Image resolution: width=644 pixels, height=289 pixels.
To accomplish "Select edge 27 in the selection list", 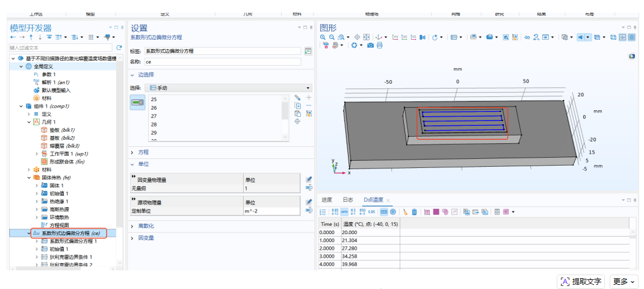I will pyautogui.click(x=155, y=116).
